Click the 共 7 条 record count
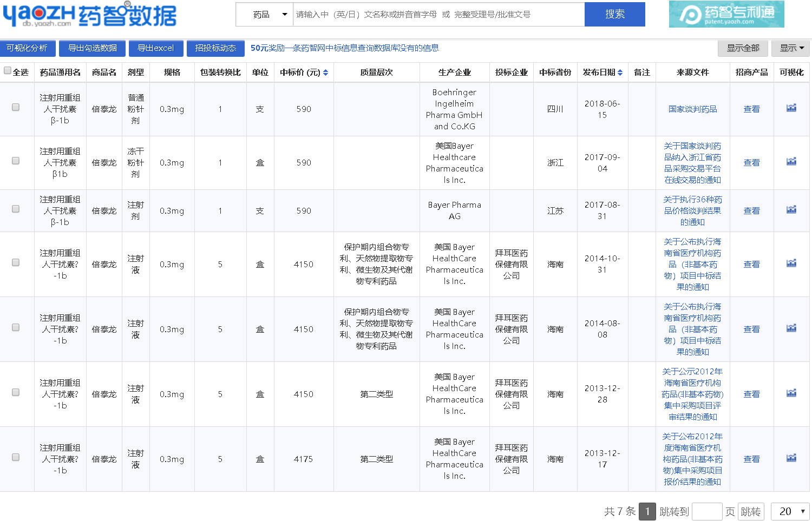Screen dimensions: 812x521 tap(619, 512)
